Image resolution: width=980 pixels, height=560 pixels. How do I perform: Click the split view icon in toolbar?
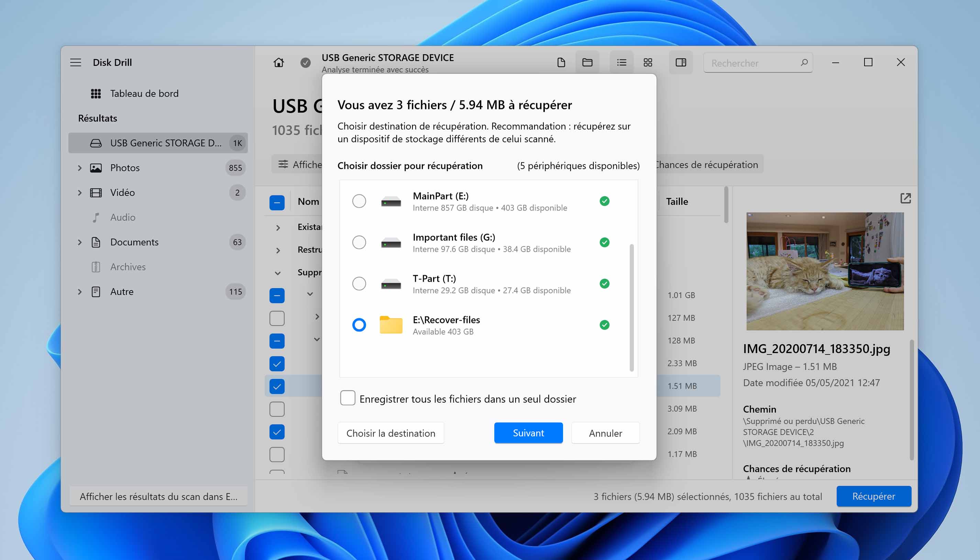pos(681,61)
